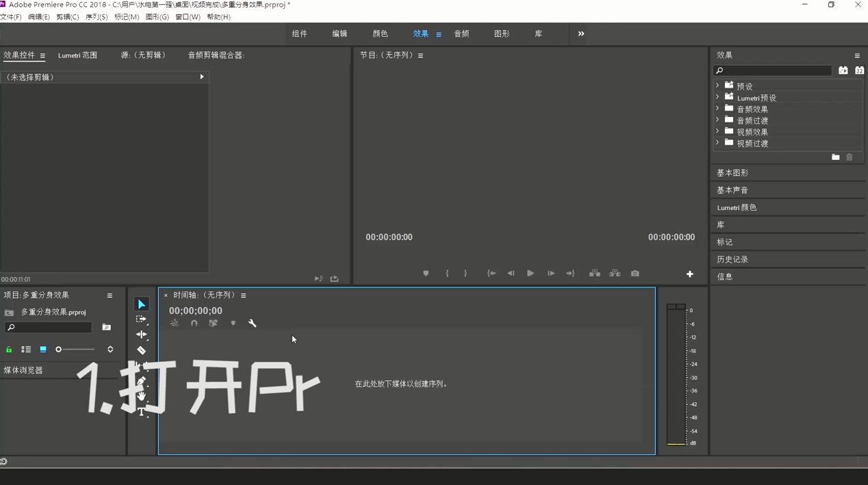The height and width of the screenshot is (485, 868).
Task: Open the 文件(F) menu
Action: point(11,17)
